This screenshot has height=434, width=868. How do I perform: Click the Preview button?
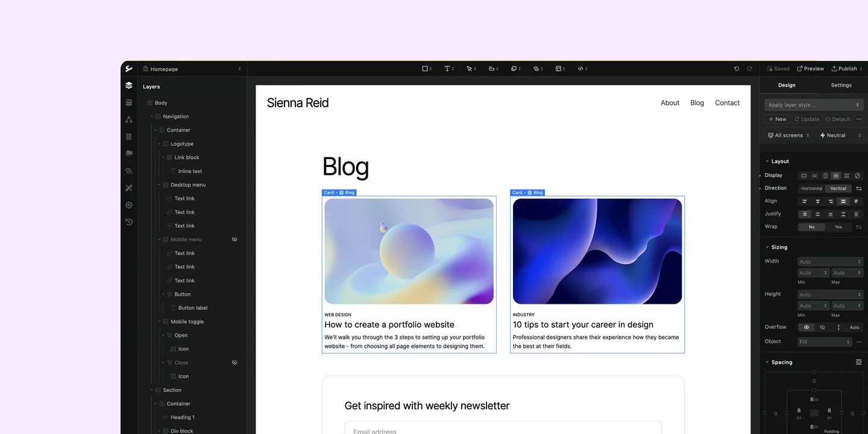pyautogui.click(x=810, y=69)
